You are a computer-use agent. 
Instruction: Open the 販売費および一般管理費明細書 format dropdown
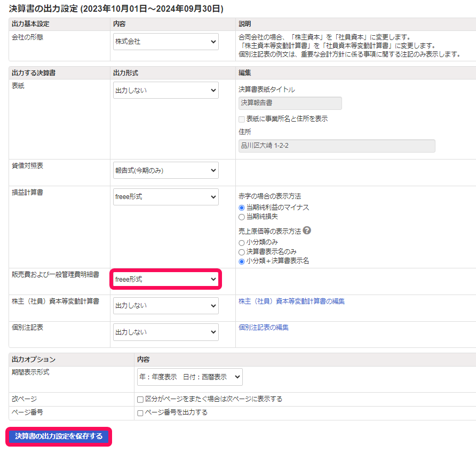click(166, 279)
